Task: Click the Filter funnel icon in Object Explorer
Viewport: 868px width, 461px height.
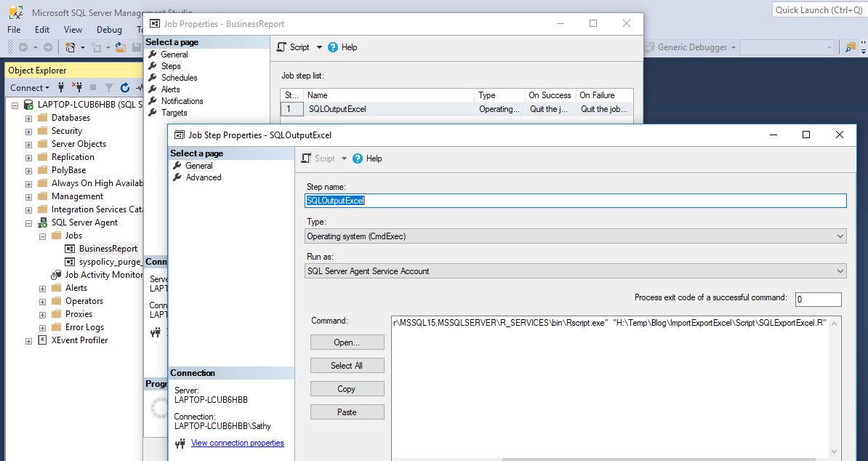Action: 109,87
